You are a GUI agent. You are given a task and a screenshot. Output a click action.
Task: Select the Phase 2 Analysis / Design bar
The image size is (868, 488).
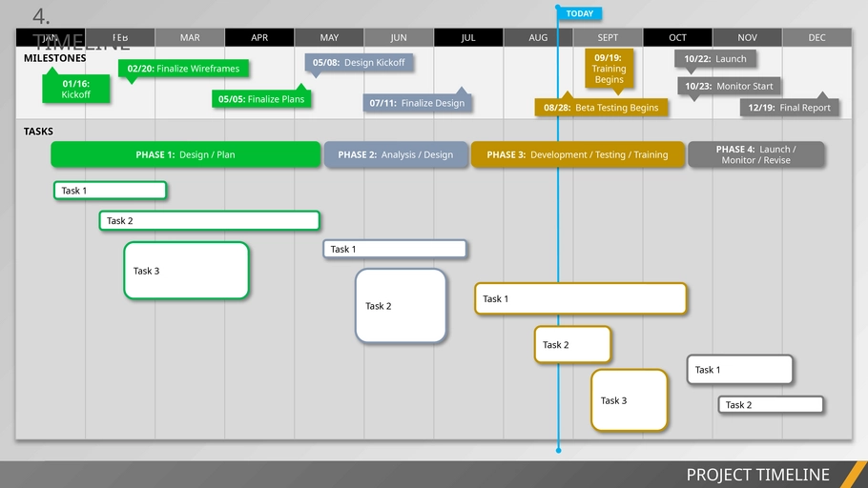[x=396, y=154]
